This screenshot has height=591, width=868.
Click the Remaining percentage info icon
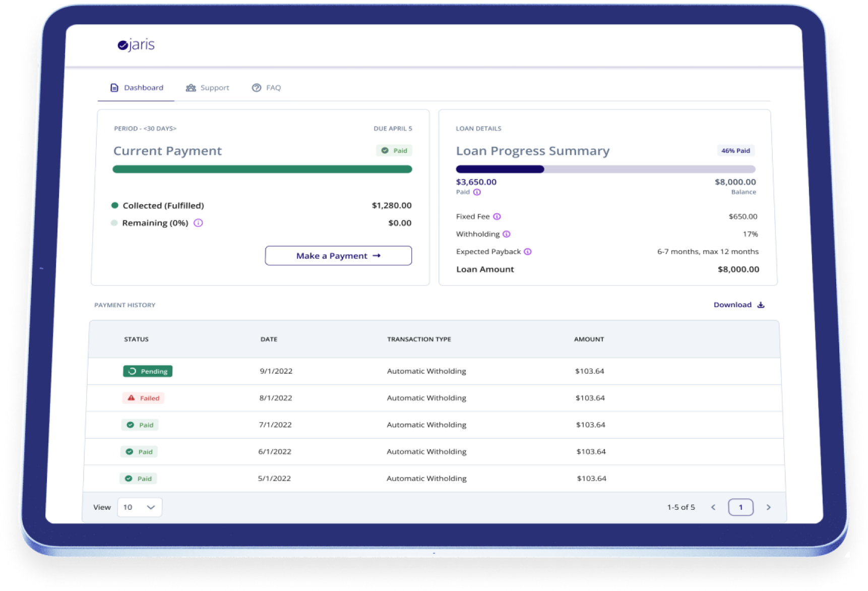(x=199, y=222)
